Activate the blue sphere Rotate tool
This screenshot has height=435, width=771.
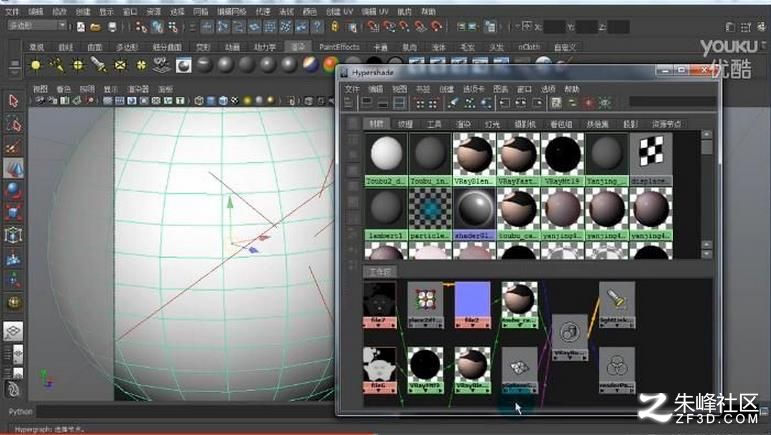point(13,190)
